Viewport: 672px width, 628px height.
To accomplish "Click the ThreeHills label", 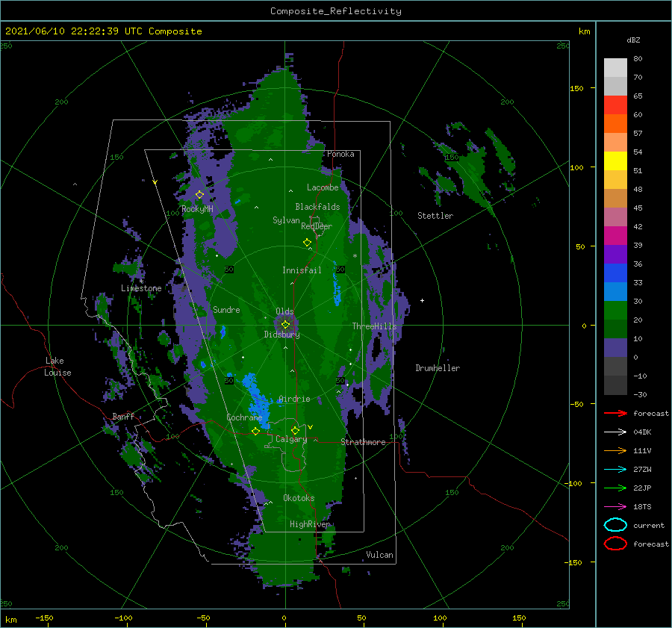I will (x=375, y=326).
